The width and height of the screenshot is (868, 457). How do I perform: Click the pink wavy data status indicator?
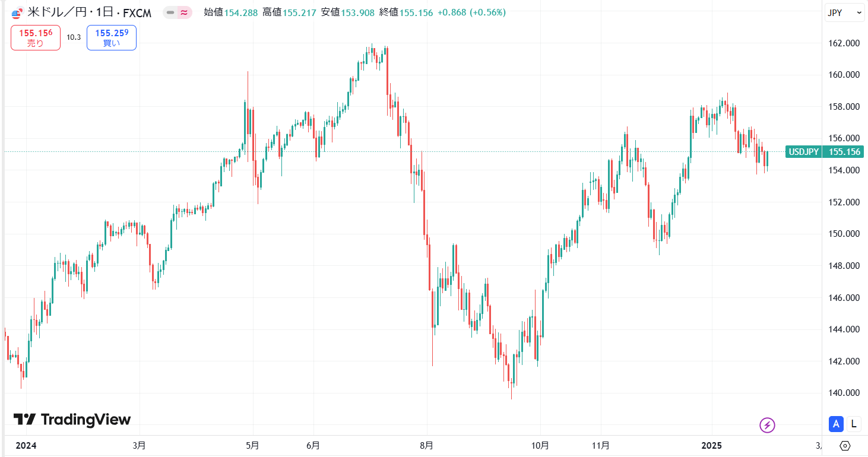coord(185,12)
